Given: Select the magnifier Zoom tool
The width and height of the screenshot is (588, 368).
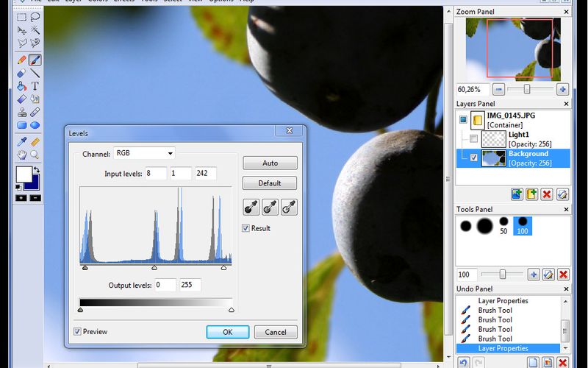Looking at the screenshot, I should (x=35, y=155).
